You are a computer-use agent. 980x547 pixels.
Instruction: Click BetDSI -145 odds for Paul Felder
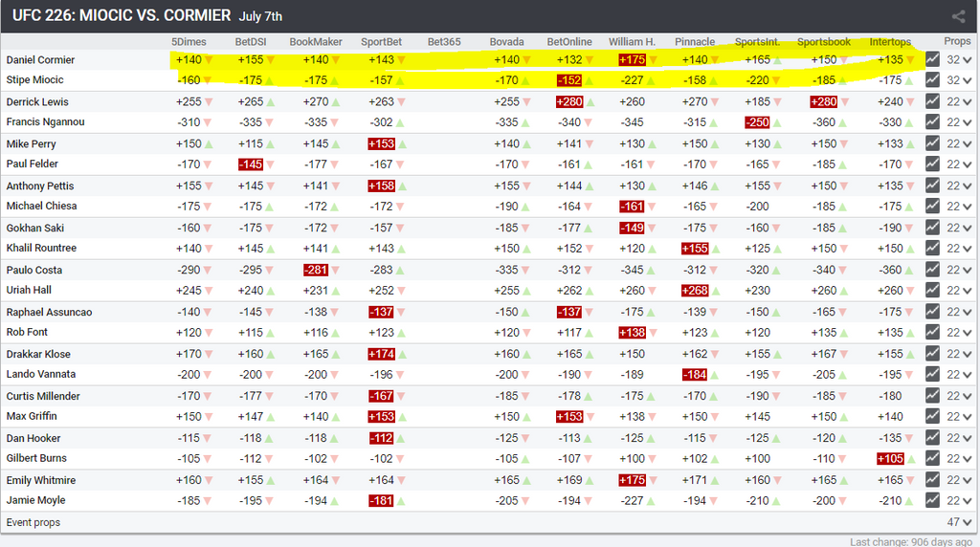point(251,164)
